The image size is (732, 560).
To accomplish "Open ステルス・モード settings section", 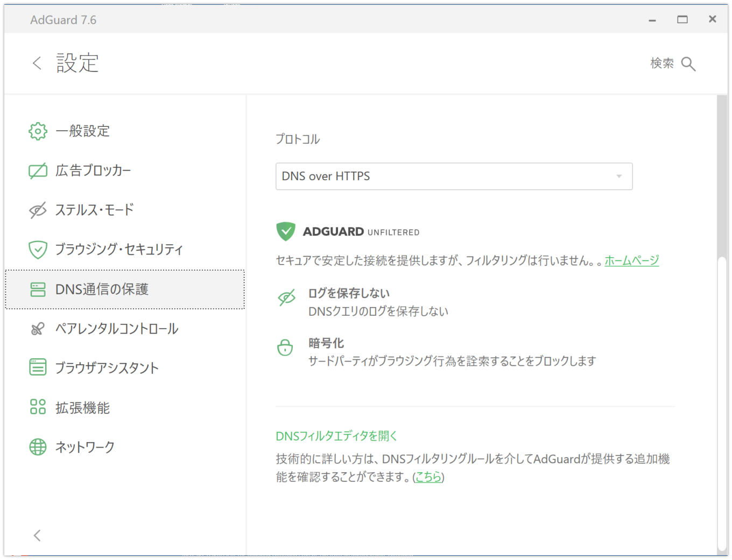I will 125,210.
